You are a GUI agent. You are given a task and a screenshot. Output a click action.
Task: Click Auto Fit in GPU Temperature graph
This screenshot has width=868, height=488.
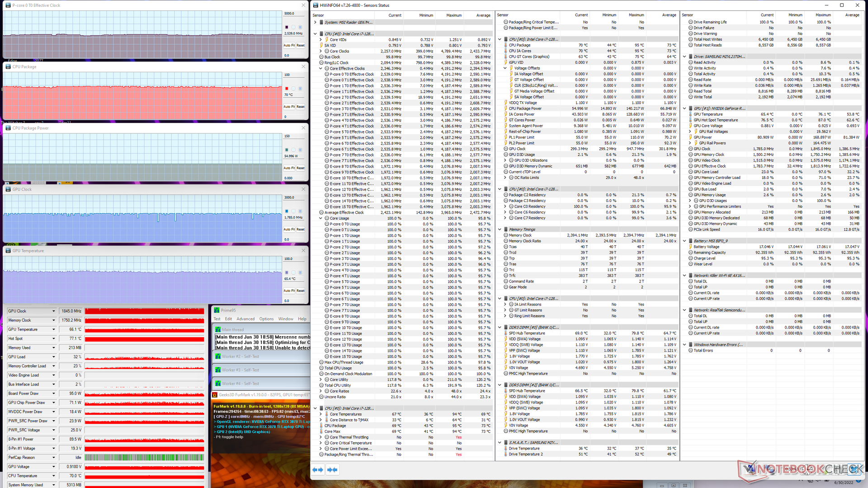point(289,291)
